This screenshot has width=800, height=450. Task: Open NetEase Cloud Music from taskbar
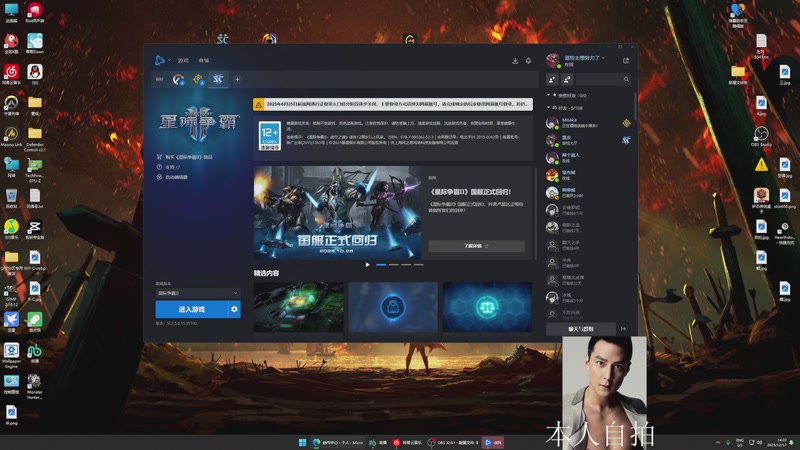(x=408, y=442)
